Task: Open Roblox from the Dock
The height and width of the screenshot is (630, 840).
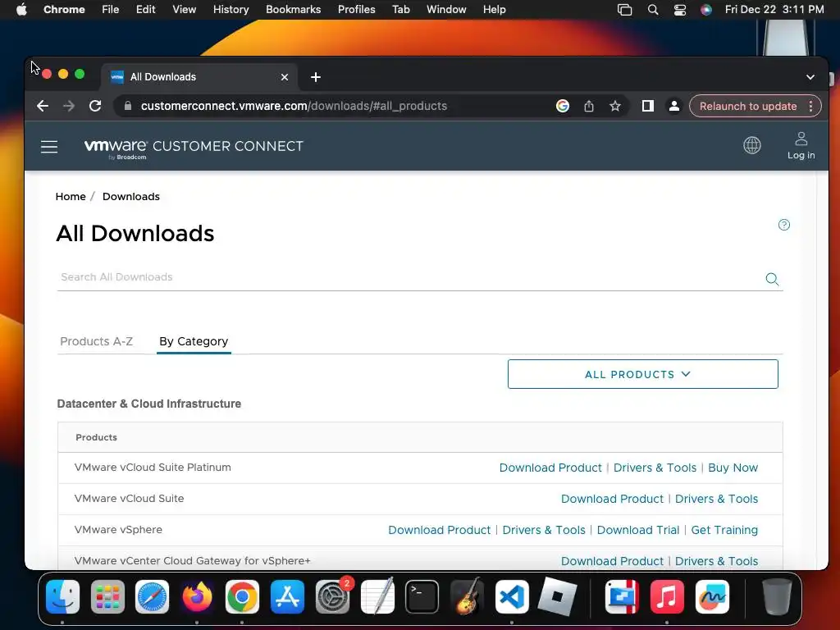Action: coord(557,596)
